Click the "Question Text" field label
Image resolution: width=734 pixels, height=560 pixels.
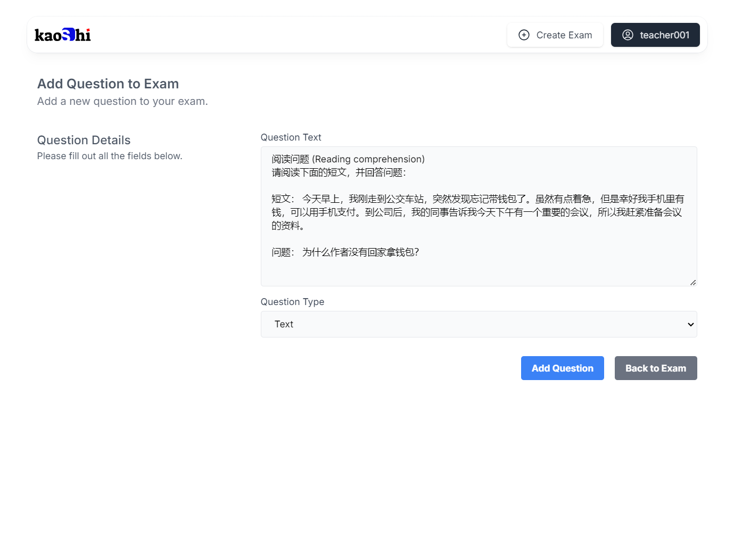(291, 137)
